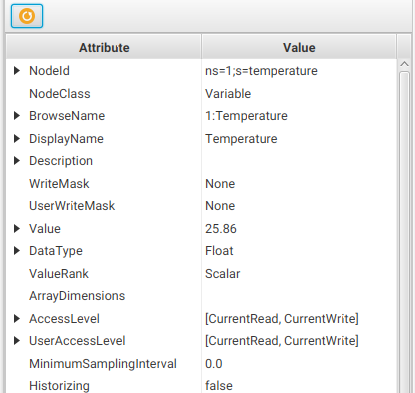Click the false Historizing value
The height and width of the screenshot is (393, 415).
pos(219,386)
